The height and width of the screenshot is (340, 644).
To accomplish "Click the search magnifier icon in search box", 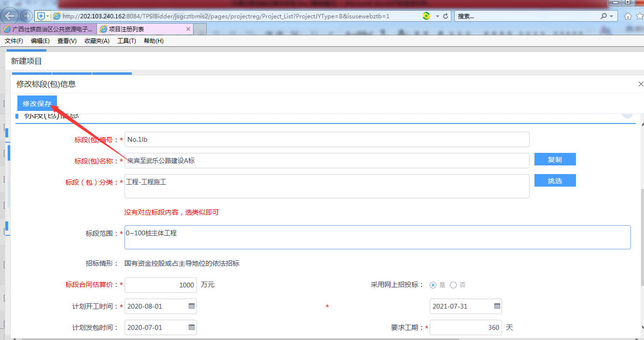I will (603, 16).
